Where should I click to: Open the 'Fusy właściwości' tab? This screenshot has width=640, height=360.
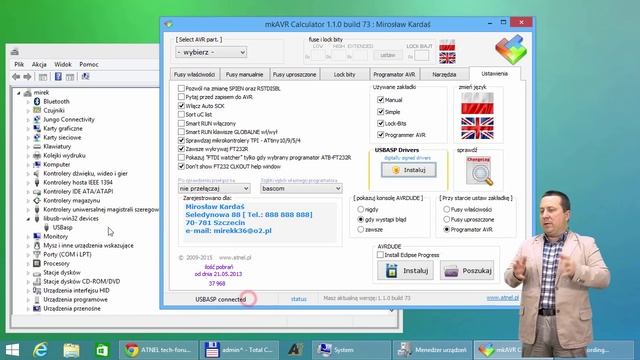click(194, 74)
